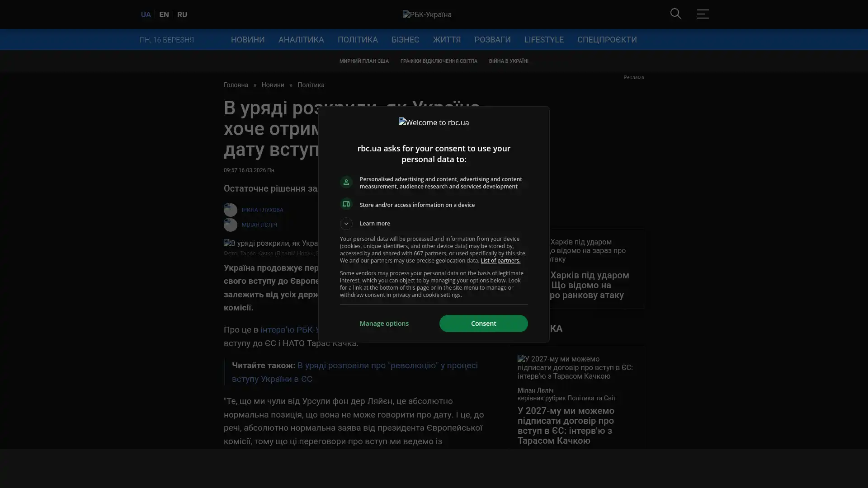Click the store on device icon
This screenshot has width=868, height=488.
pyautogui.click(x=346, y=204)
